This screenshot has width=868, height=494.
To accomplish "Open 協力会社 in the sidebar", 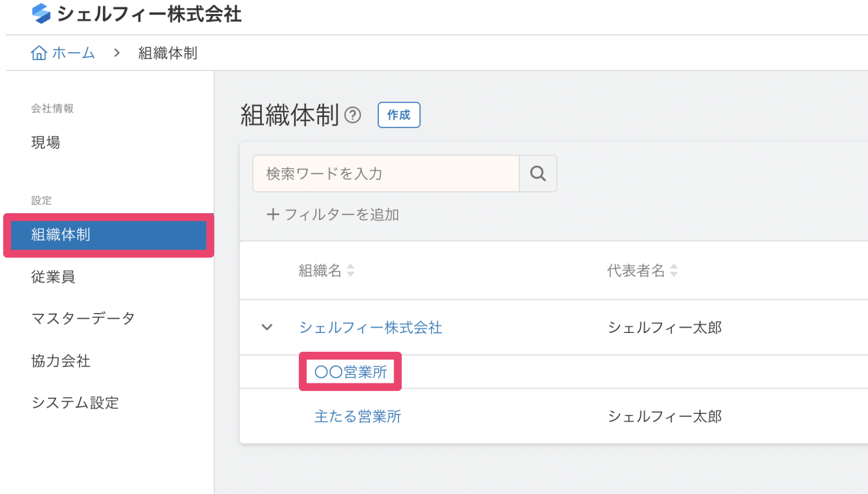I will tap(61, 361).
